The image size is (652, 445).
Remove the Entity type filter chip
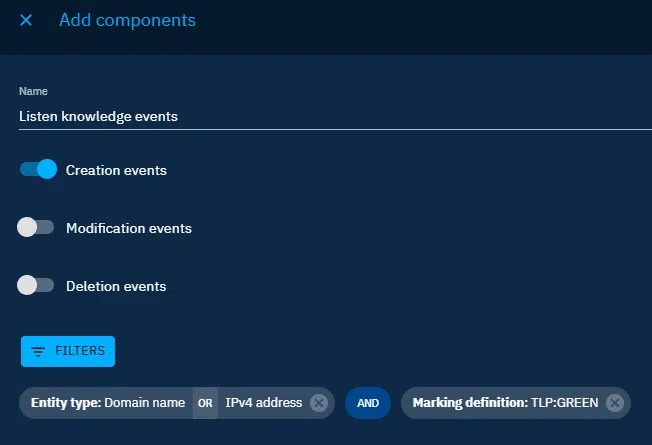click(319, 403)
